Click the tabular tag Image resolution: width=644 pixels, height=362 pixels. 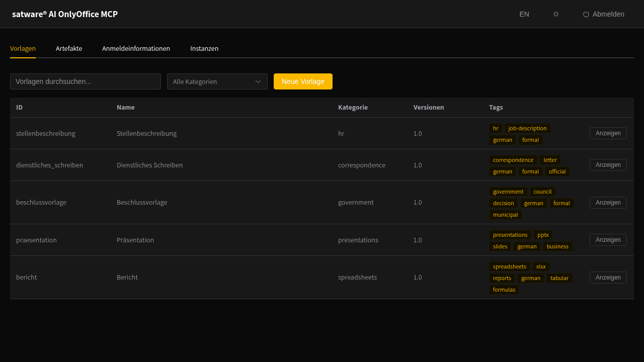tap(559, 278)
